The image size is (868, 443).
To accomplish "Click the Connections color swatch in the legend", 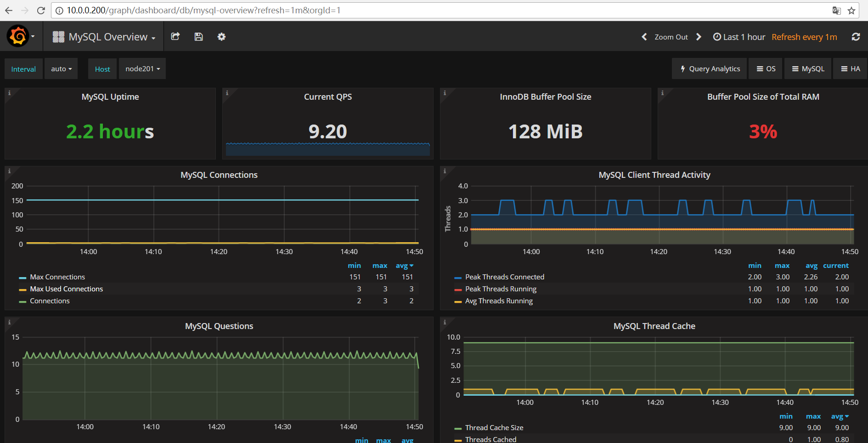I will click(23, 301).
